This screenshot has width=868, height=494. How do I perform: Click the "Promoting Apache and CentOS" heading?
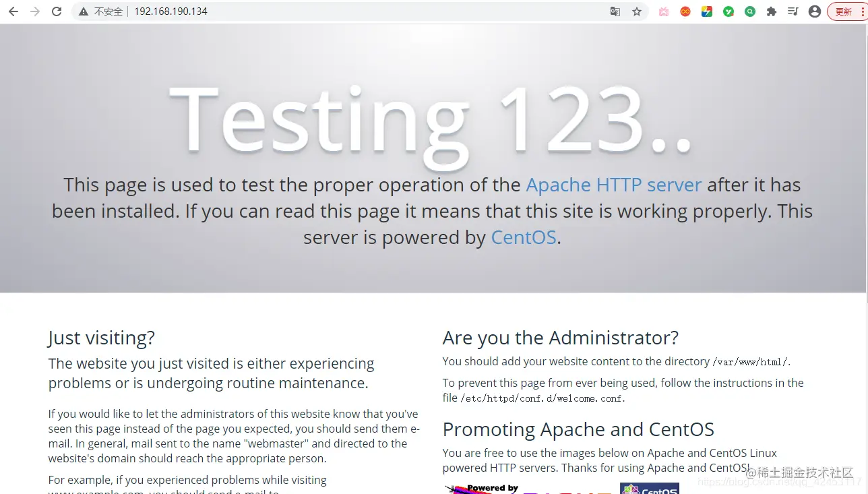click(578, 429)
